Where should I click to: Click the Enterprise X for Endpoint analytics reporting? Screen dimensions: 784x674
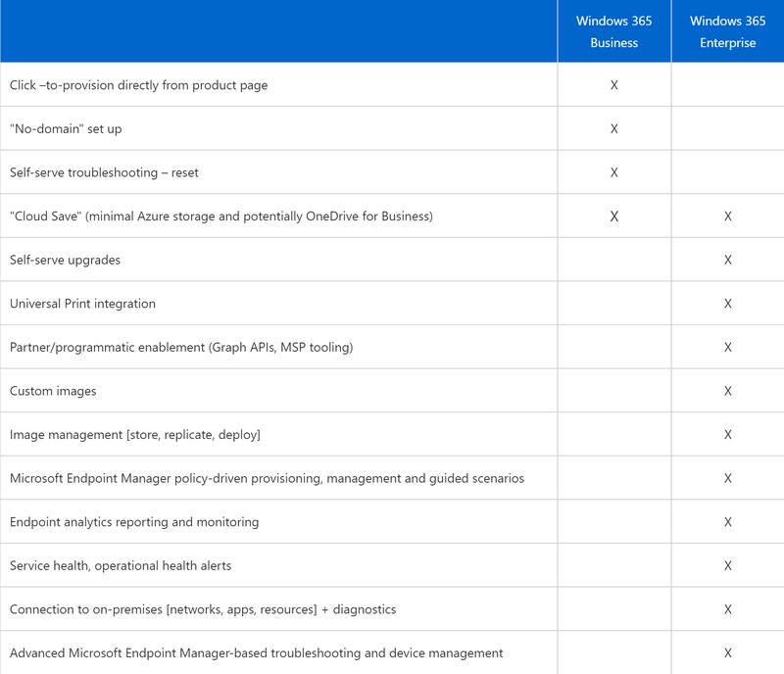pos(727,522)
